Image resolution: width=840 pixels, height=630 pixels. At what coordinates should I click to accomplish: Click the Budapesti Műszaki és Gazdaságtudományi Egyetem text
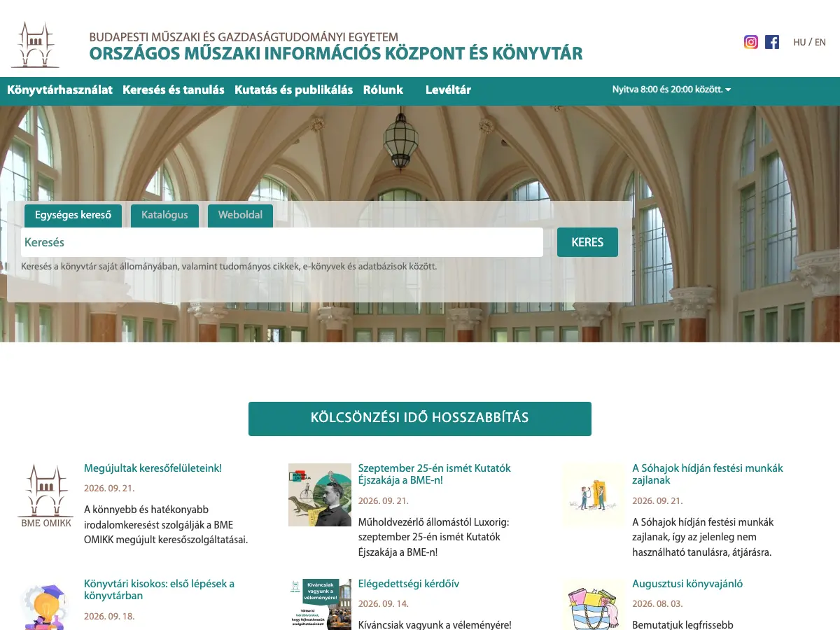[x=244, y=37]
